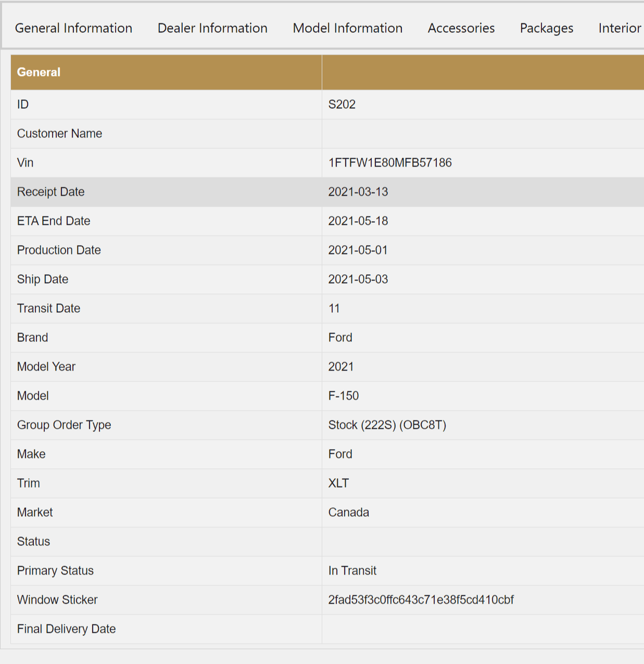
Task: Open the General Information tab
Action: (73, 28)
